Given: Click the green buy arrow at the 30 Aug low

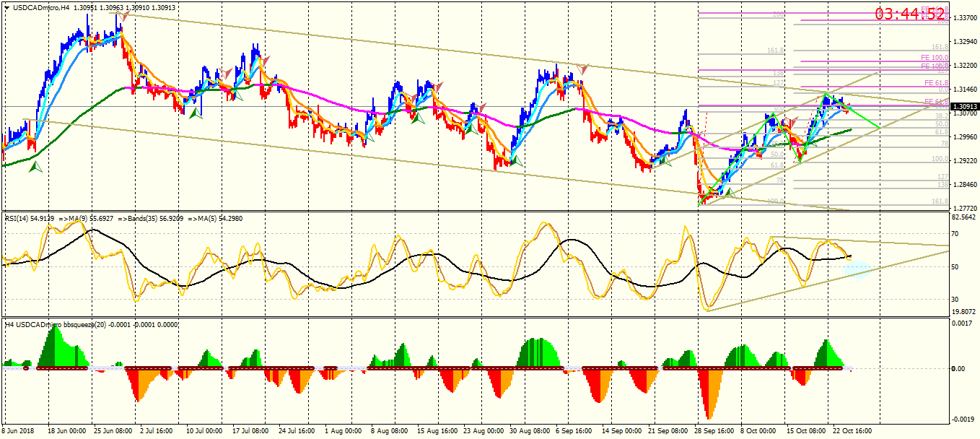Looking at the screenshot, I should click(x=515, y=161).
